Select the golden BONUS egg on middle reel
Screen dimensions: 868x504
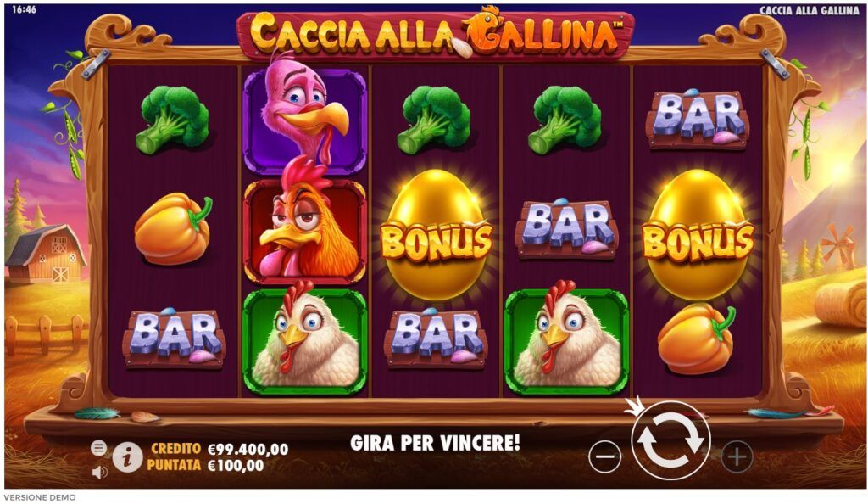[x=437, y=234]
